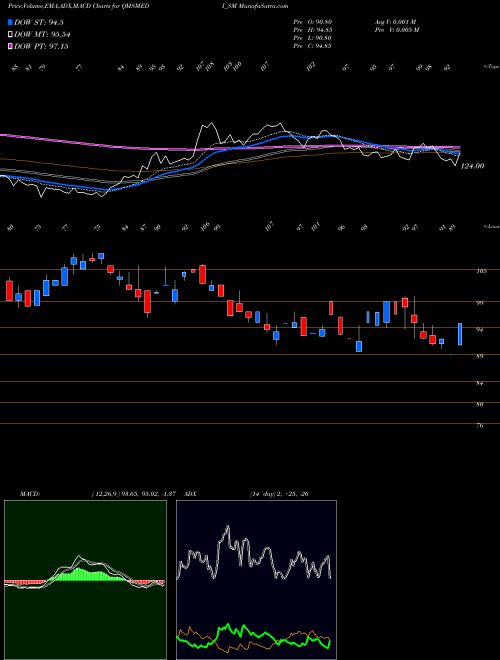Click the 'Pre C: 94.85' close value
This screenshot has height=660, width=500.
(312, 46)
